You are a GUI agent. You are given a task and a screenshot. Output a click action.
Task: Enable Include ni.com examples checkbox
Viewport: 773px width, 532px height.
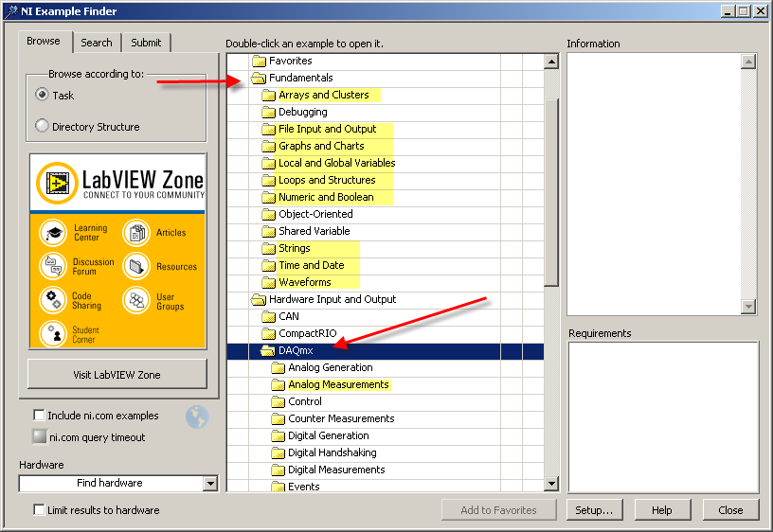point(39,416)
